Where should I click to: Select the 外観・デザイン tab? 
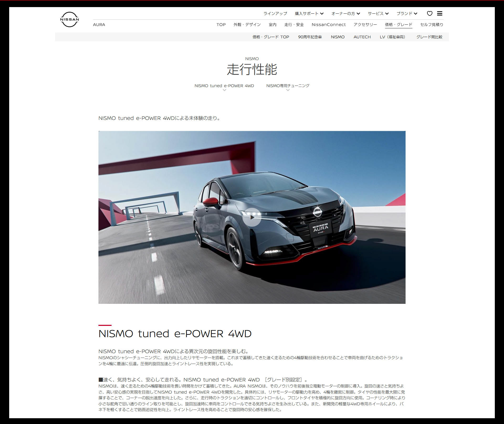(247, 25)
